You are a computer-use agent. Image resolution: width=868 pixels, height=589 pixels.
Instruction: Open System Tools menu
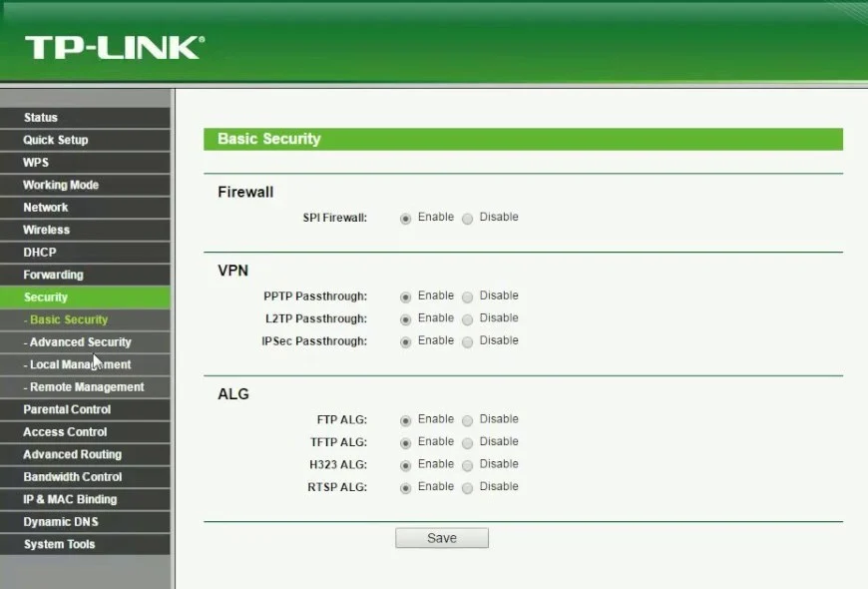[85, 544]
